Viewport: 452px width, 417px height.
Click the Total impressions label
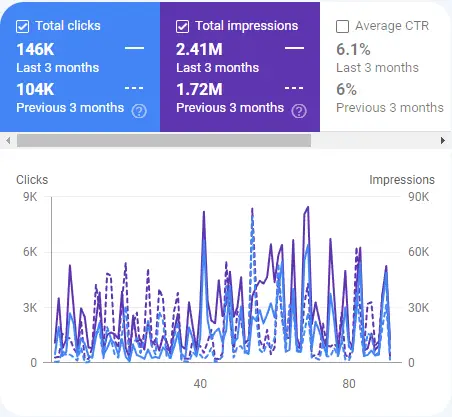click(x=247, y=26)
